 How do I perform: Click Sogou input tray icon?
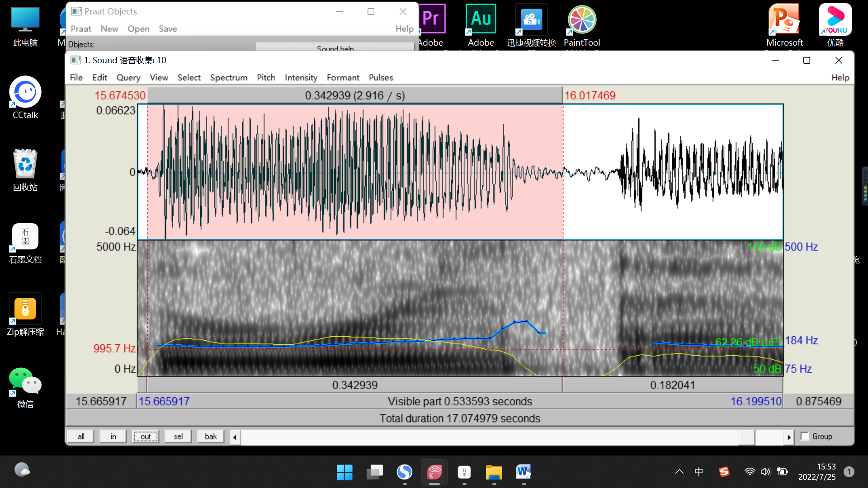click(724, 472)
